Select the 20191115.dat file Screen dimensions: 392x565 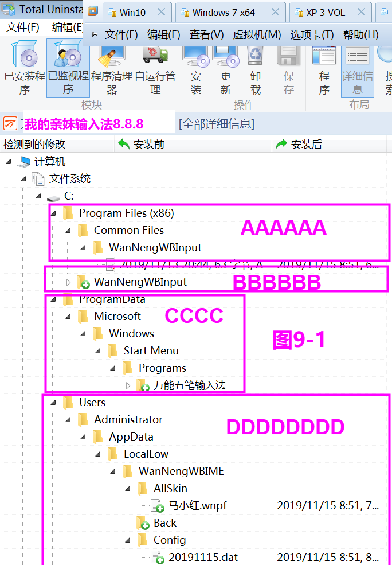pyautogui.click(x=203, y=557)
